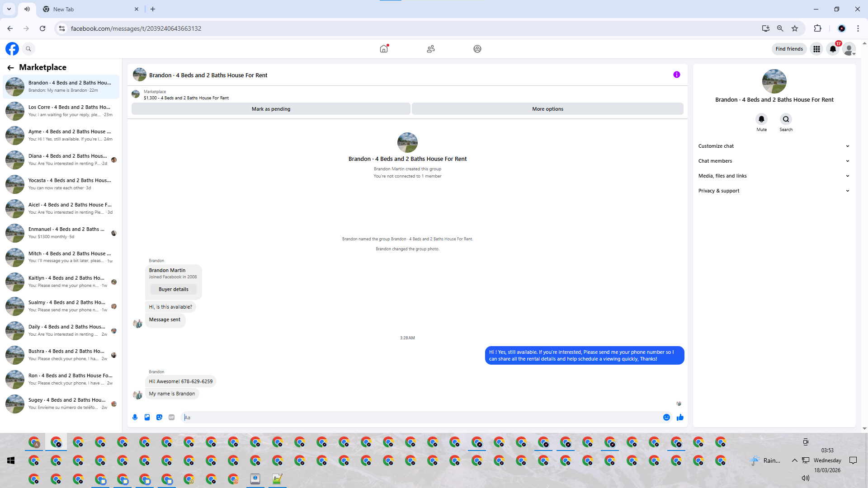Image resolution: width=868 pixels, height=488 pixels.
Task: Open the taskbar clock showing 03:53
Action: coord(827,450)
